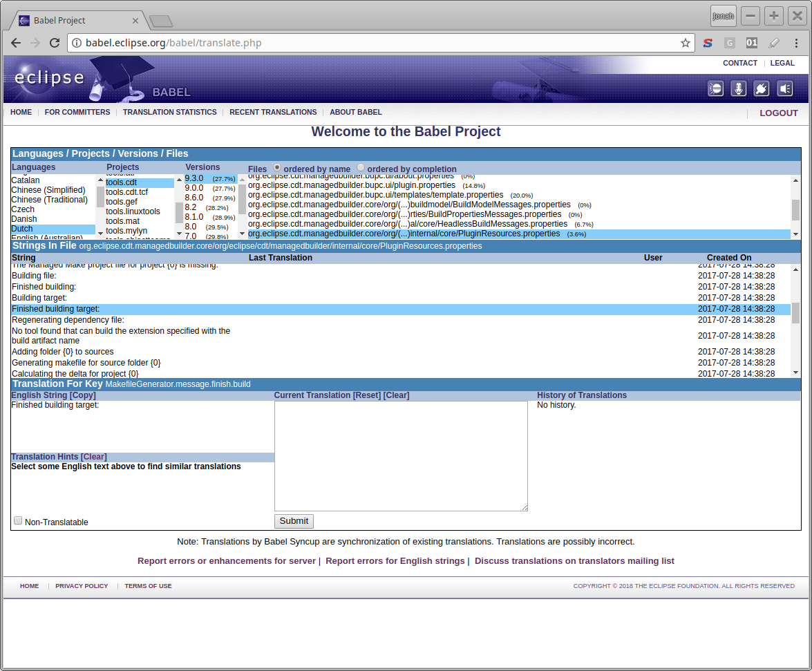Select the ordered by completion radio button
Viewport: 812px width, 671px height.
(361, 168)
